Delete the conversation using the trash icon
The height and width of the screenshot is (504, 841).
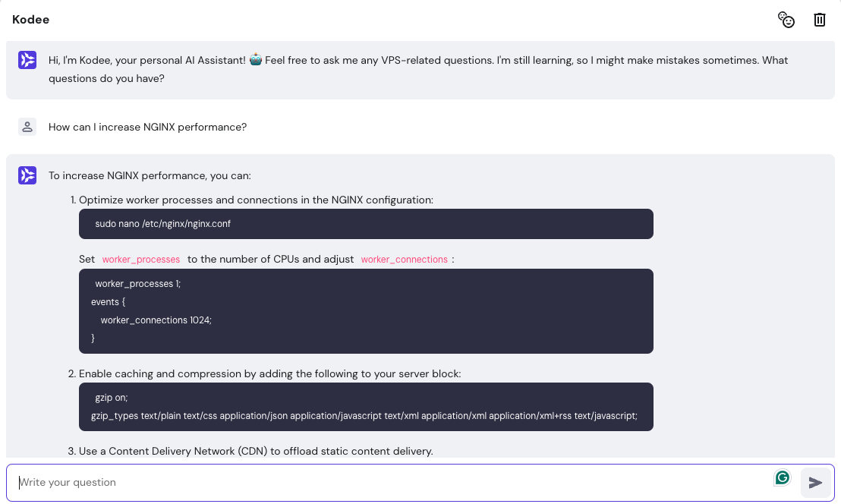pyautogui.click(x=820, y=20)
